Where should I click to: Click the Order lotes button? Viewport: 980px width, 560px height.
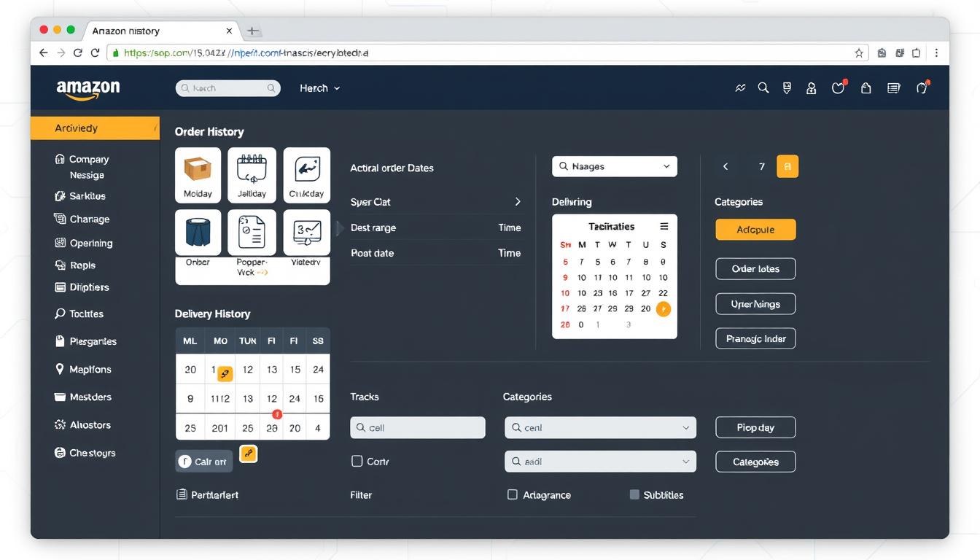tap(755, 269)
